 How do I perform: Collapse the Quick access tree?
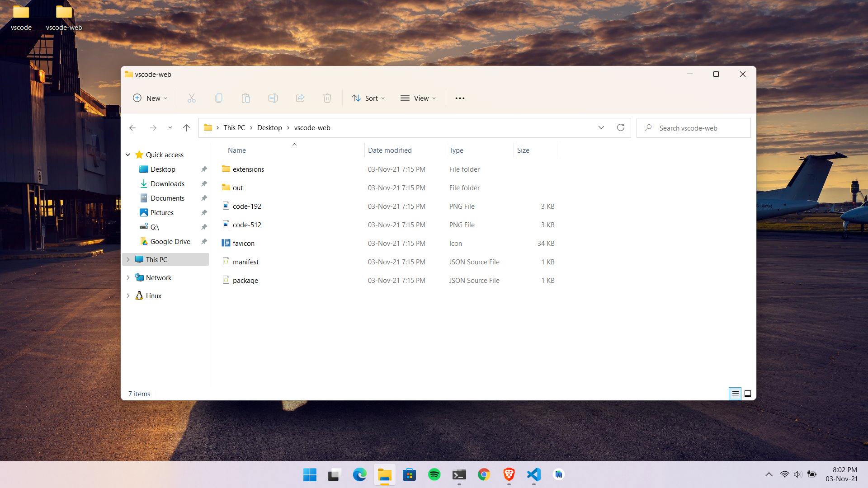[128, 155]
